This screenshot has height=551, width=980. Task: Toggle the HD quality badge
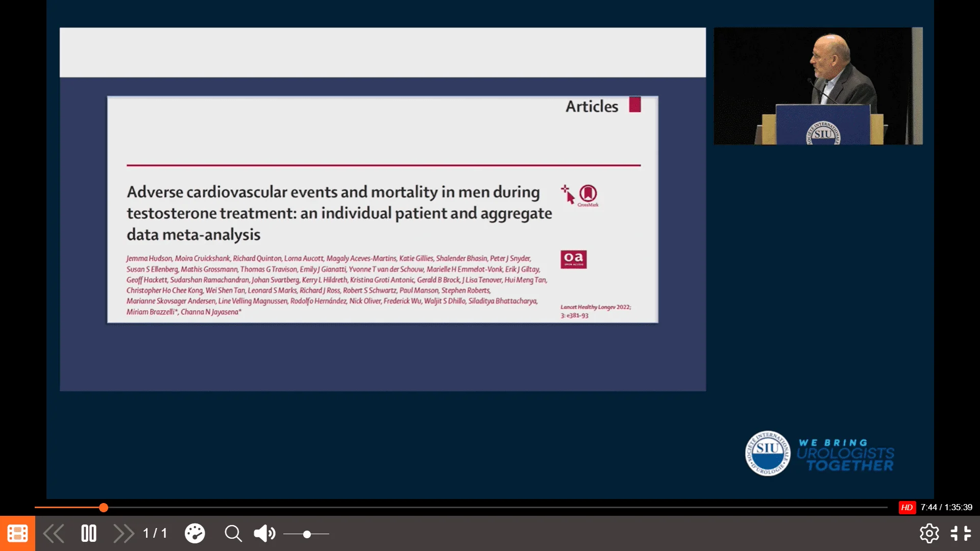[x=907, y=508]
